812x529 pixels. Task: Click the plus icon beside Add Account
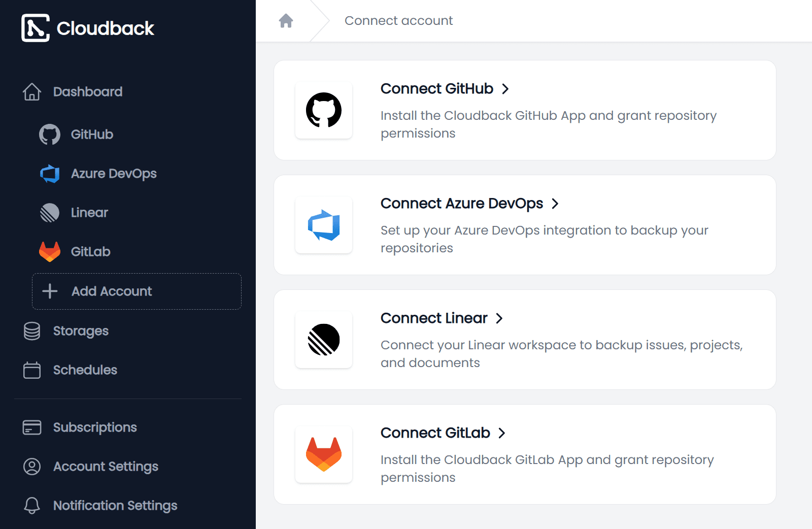(50, 291)
